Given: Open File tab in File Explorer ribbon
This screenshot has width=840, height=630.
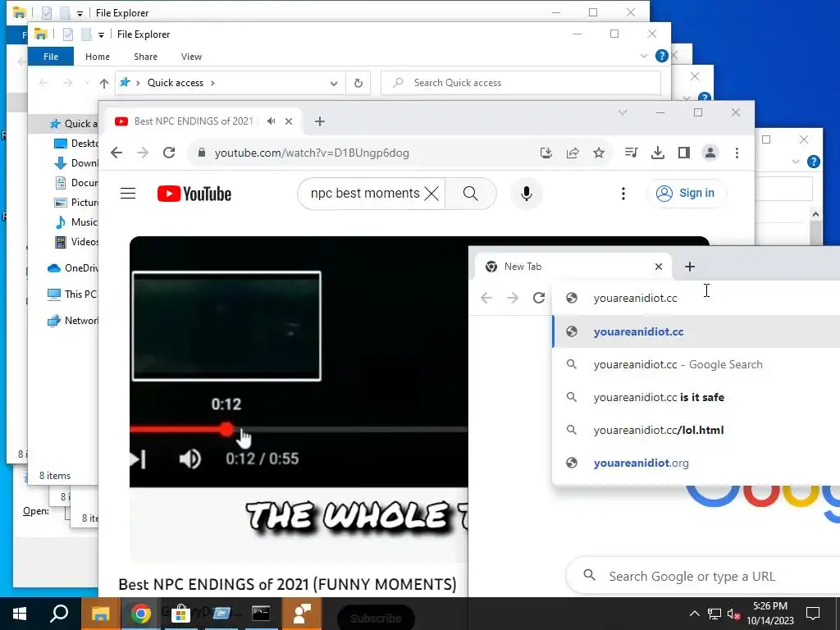Looking at the screenshot, I should [x=51, y=57].
